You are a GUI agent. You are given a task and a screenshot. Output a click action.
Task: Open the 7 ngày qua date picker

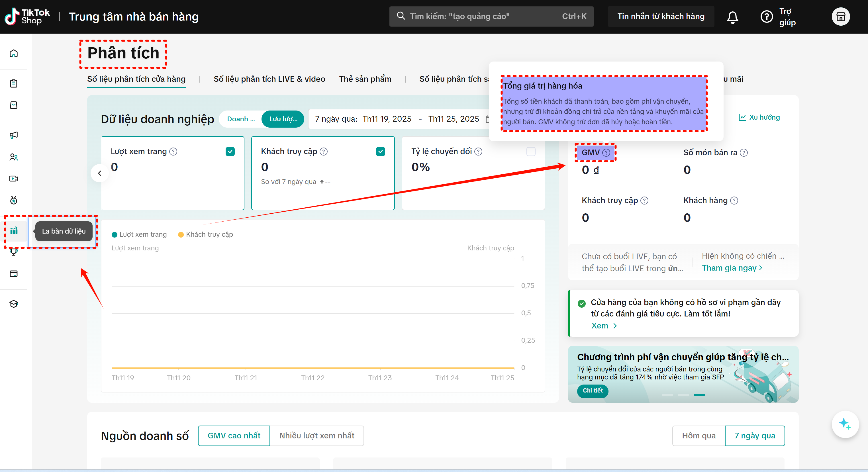(x=398, y=119)
